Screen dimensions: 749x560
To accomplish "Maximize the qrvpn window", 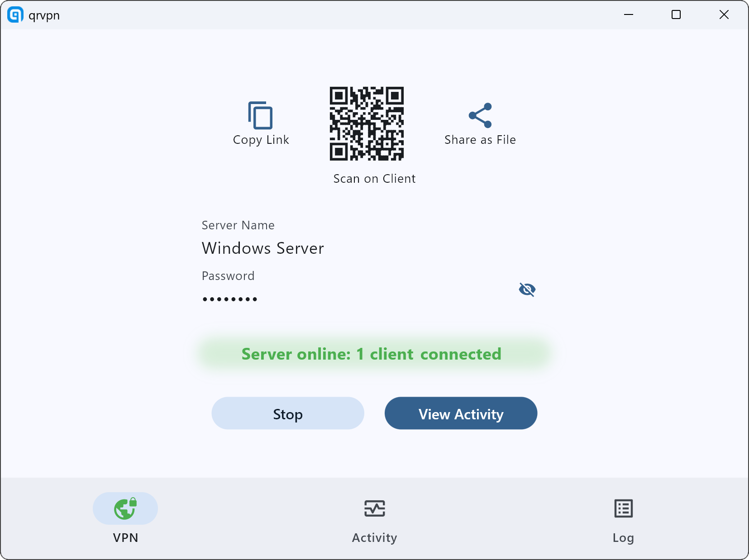I will pyautogui.click(x=676, y=15).
